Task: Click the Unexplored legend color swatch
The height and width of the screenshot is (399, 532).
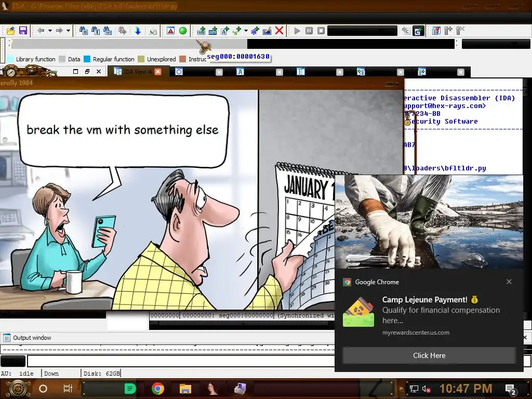Action: coord(141,59)
